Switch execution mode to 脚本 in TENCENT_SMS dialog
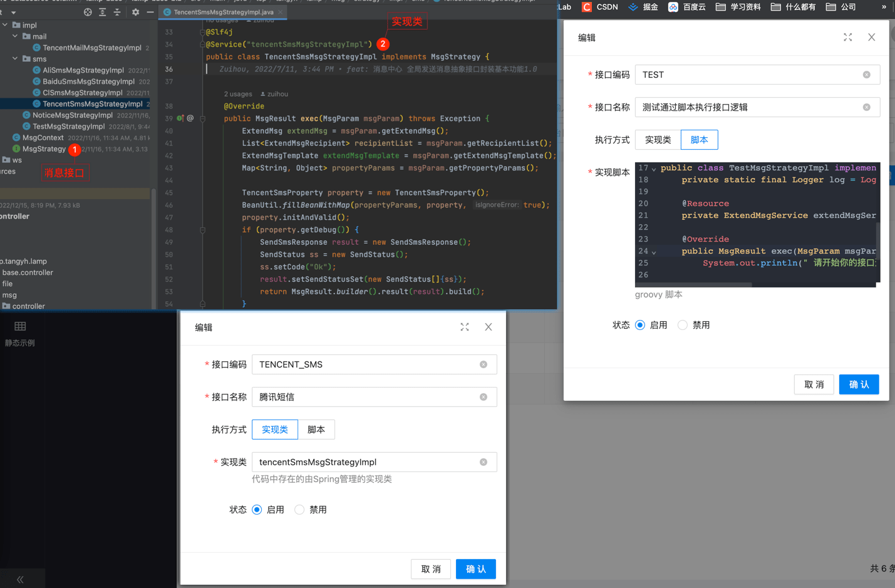Viewport: 895px width, 588px height. point(316,430)
